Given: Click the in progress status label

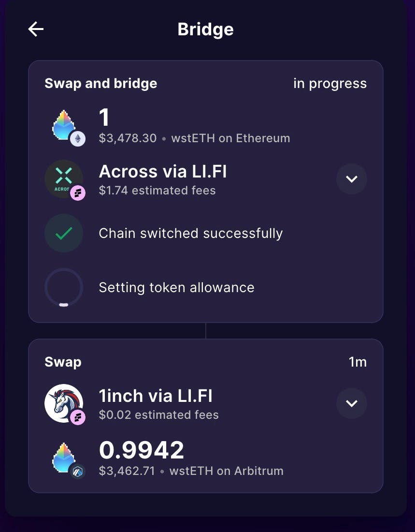Looking at the screenshot, I should click(x=330, y=84).
